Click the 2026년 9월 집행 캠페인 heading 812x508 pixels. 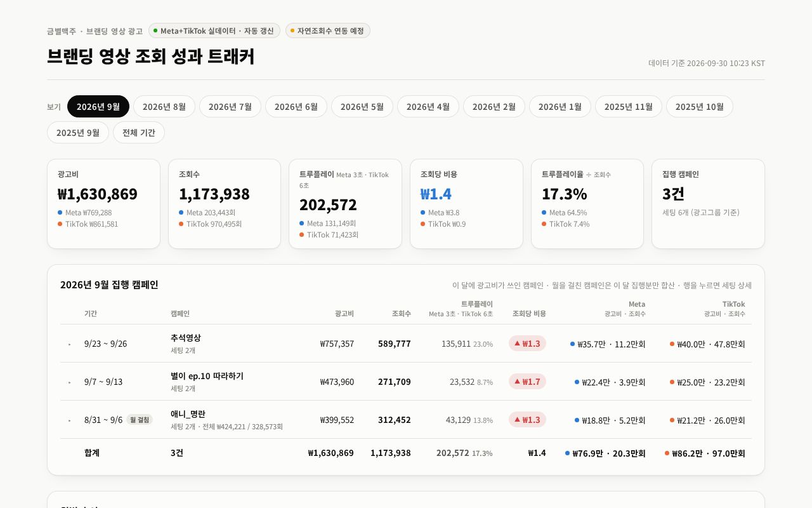[109, 284]
